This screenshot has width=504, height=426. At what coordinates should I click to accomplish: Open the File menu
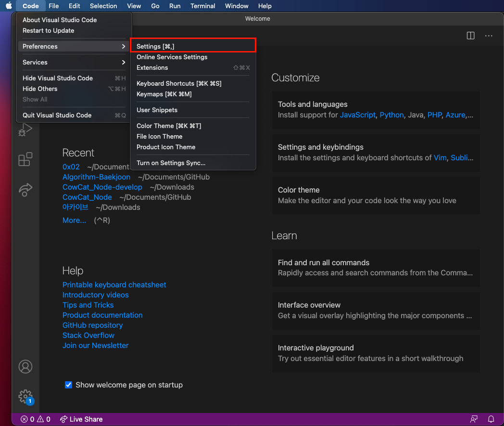54,6
